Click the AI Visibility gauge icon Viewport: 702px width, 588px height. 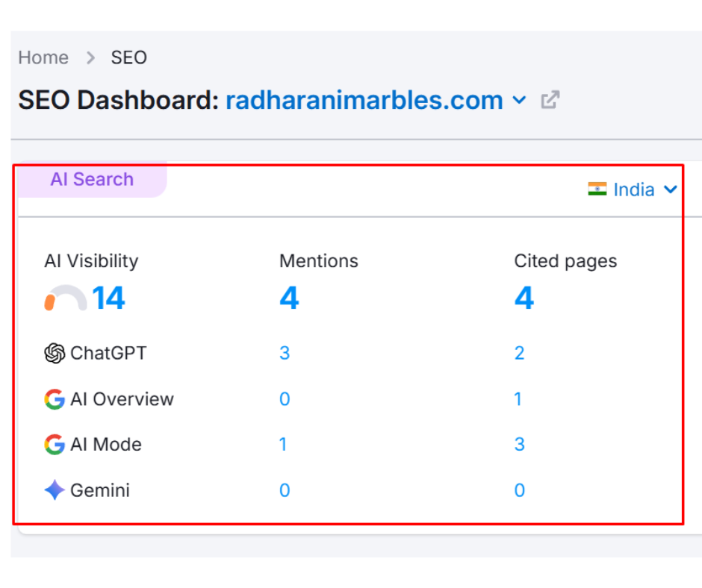(x=67, y=297)
